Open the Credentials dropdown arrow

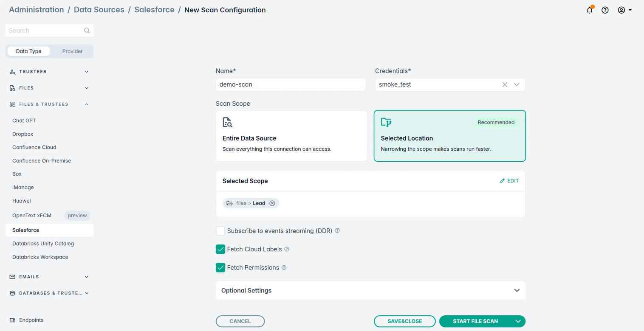point(517,84)
